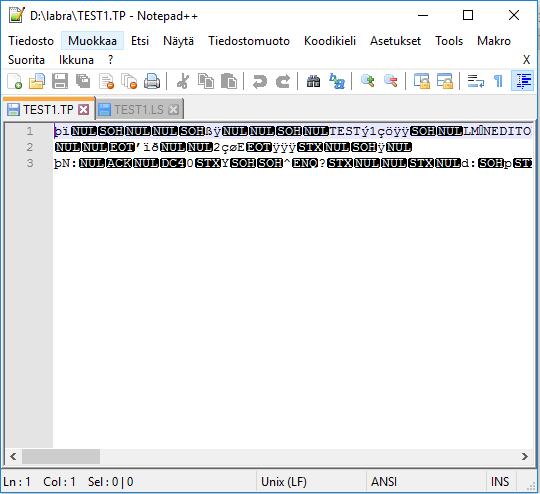
Task: Close all documents toolbar icon
Action: [129, 81]
